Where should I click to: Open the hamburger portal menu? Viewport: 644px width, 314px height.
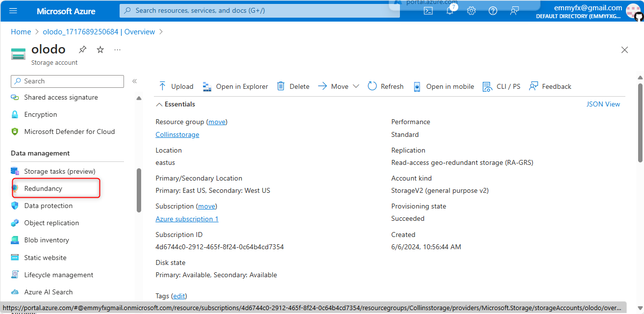(13, 11)
